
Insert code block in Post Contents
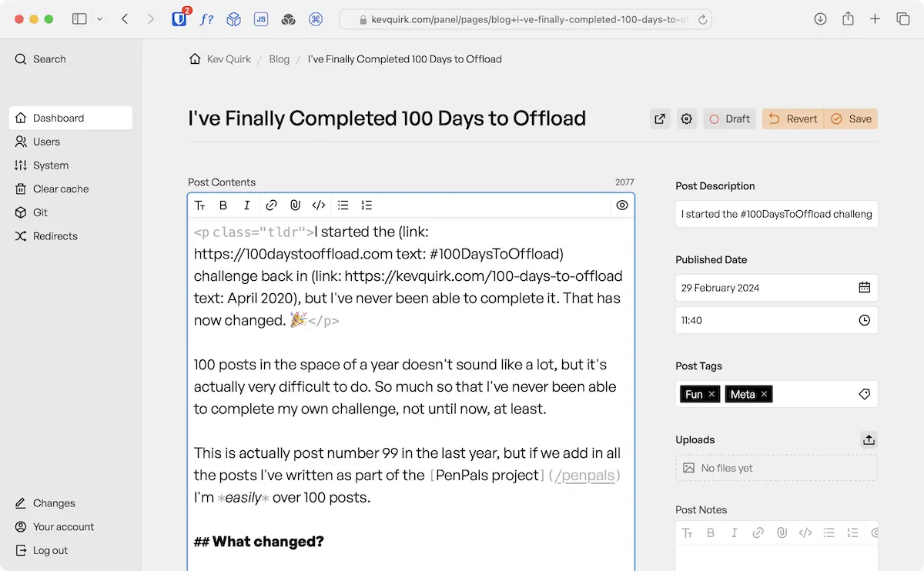coord(319,205)
